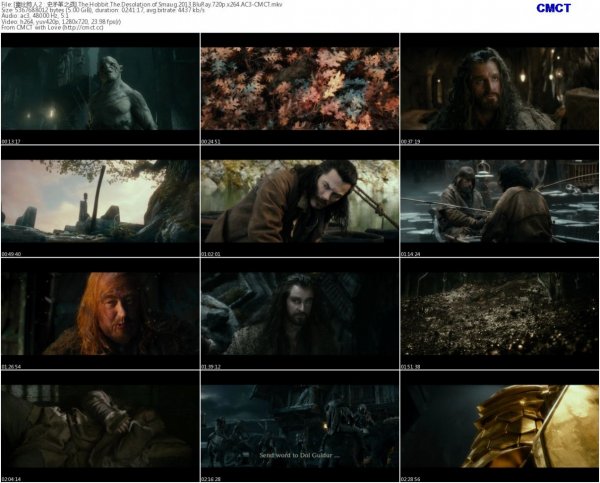
Task: Select the autumn leaves frame thumbnail
Action: point(300,89)
